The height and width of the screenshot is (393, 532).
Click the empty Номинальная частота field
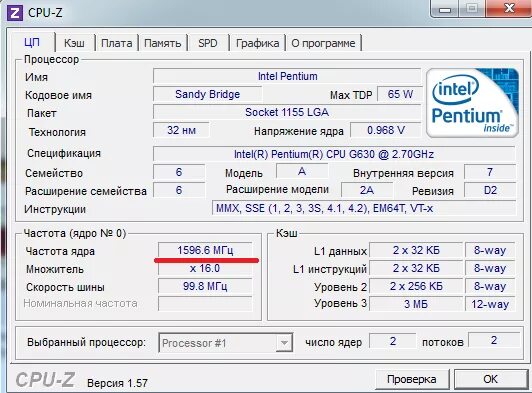coord(205,304)
